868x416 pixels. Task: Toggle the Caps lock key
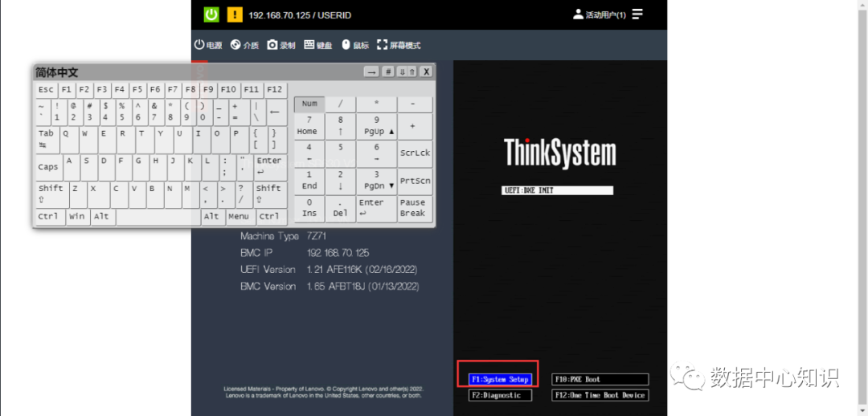(x=49, y=167)
